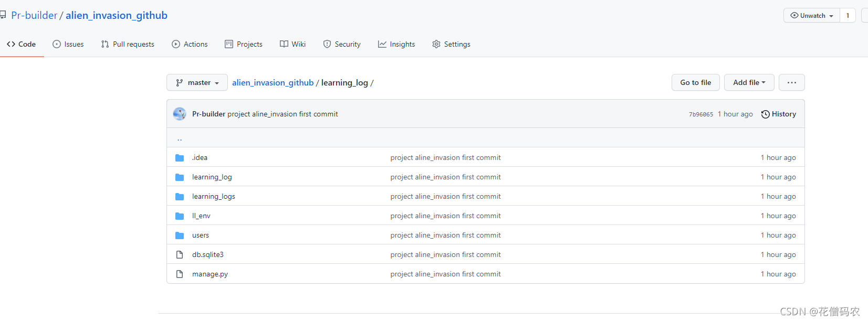Open commit hash 7b96065
The width and height of the screenshot is (868, 321).
click(x=701, y=114)
